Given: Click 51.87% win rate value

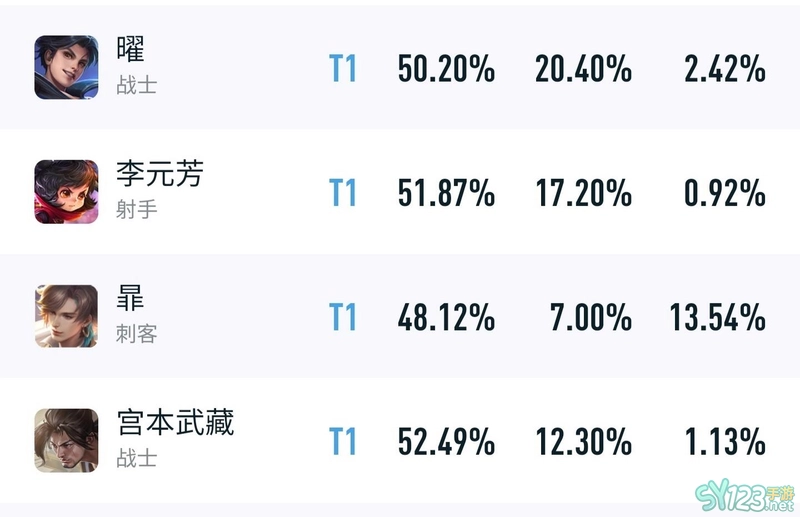Looking at the screenshot, I should pos(446,192).
